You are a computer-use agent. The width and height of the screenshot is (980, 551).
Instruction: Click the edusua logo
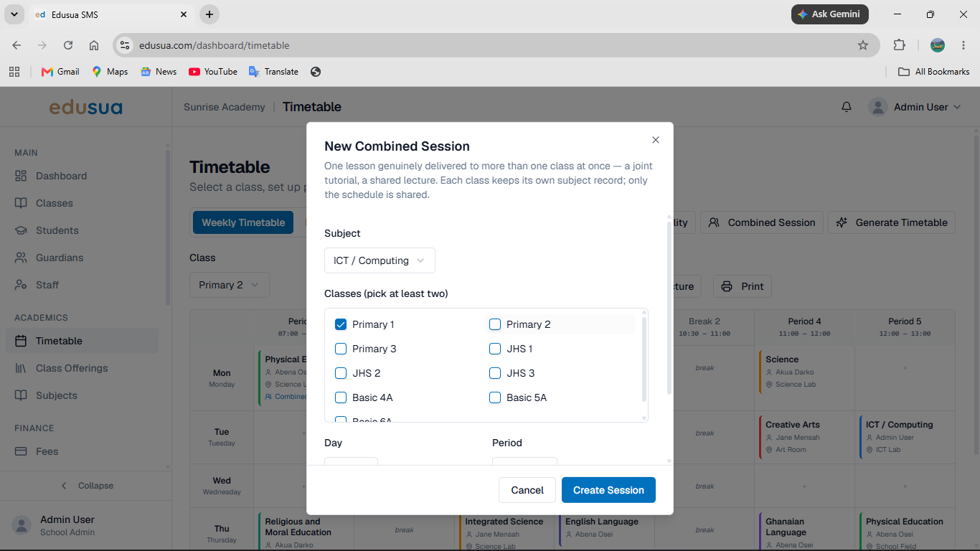pyautogui.click(x=85, y=108)
